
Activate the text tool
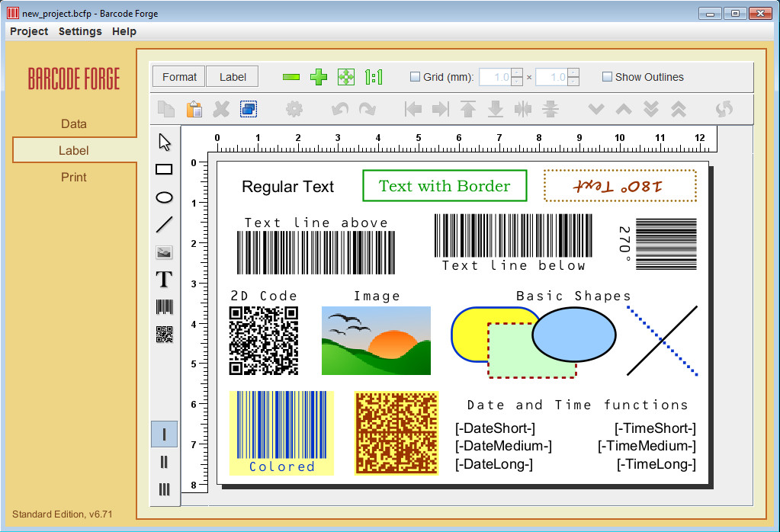tap(164, 280)
